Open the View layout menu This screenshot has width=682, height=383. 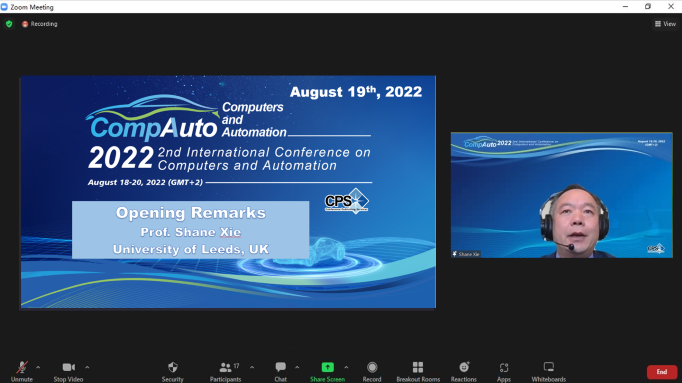[x=665, y=24]
